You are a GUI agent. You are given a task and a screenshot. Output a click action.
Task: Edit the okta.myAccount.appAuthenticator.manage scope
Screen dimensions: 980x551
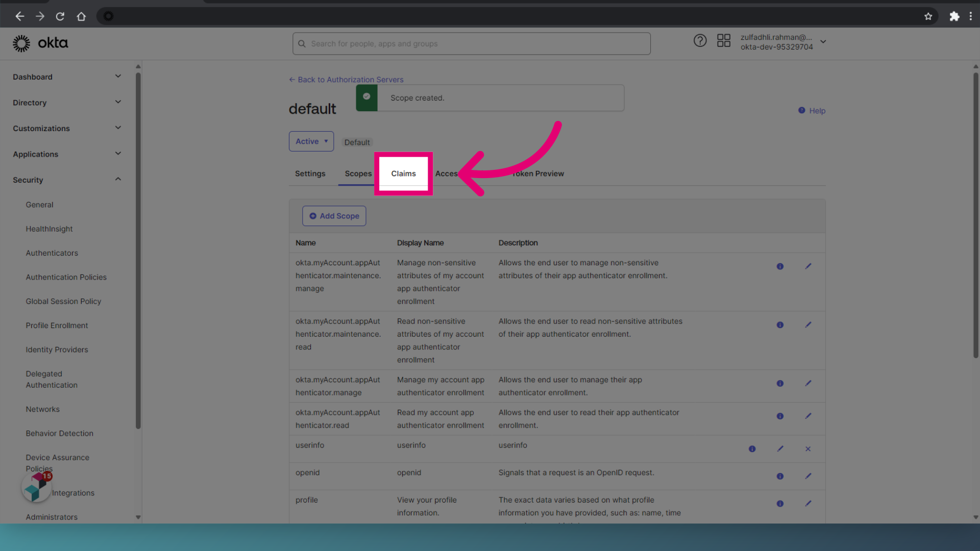(x=808, y=384)
